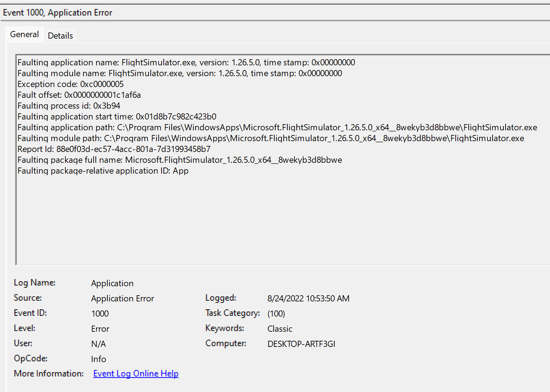Select the Error level value
This screenshot has width=550, height=392.
(100, 328)
